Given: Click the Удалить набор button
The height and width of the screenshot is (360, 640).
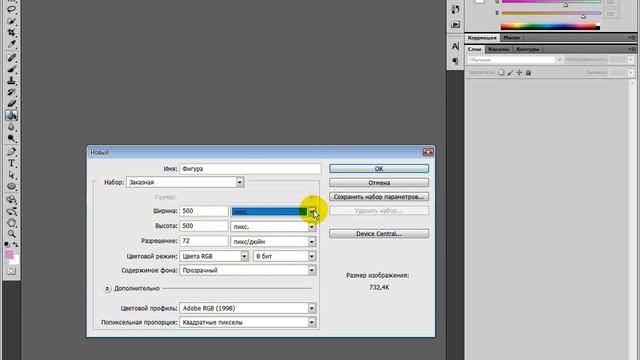Looking at the screenshot, I should [x=379, y=211].
